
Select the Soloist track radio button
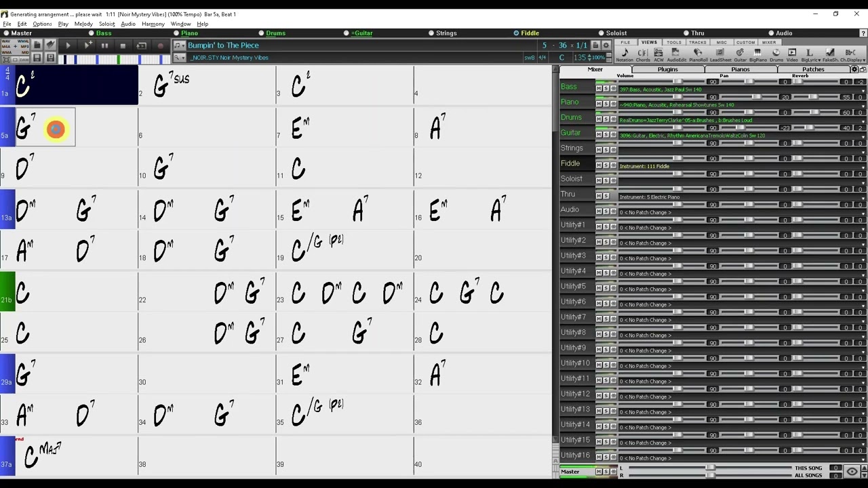click(x=601, y=33)
